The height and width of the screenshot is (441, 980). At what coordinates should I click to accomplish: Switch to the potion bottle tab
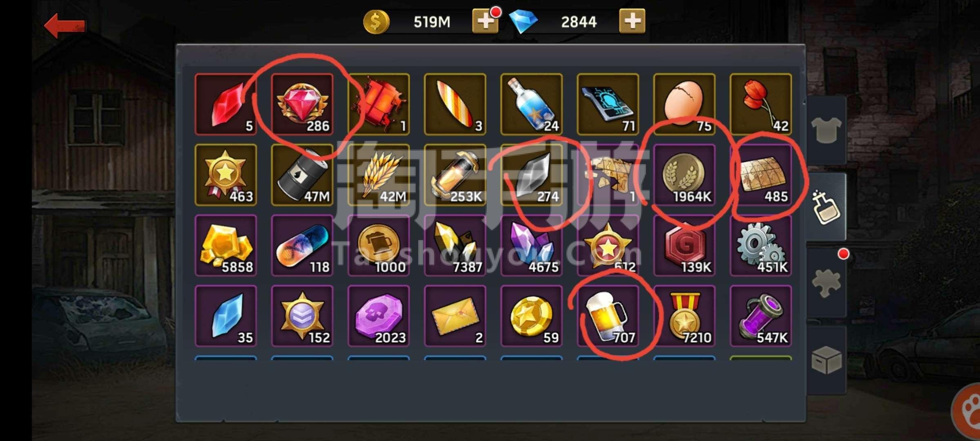826,207
